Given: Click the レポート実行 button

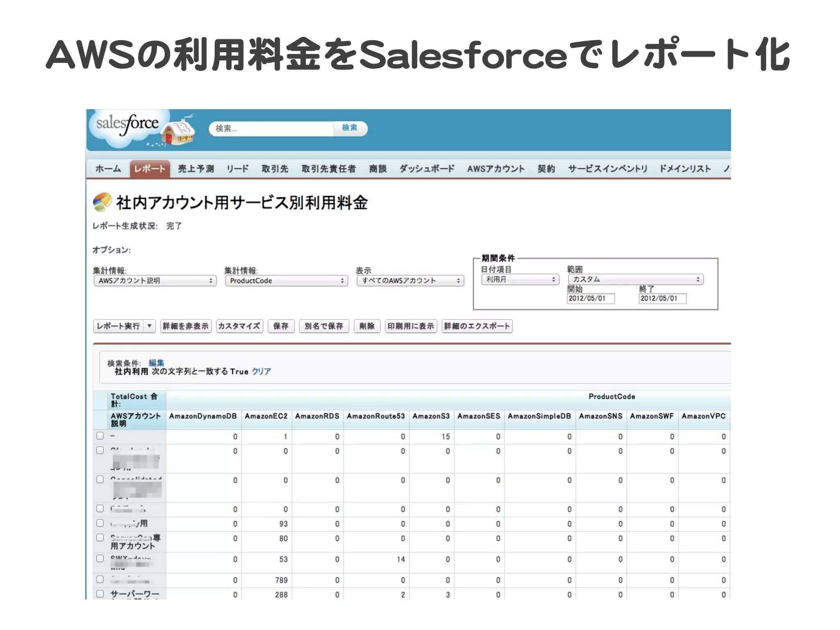Looking at the screenshot, I should coord(119,326).
